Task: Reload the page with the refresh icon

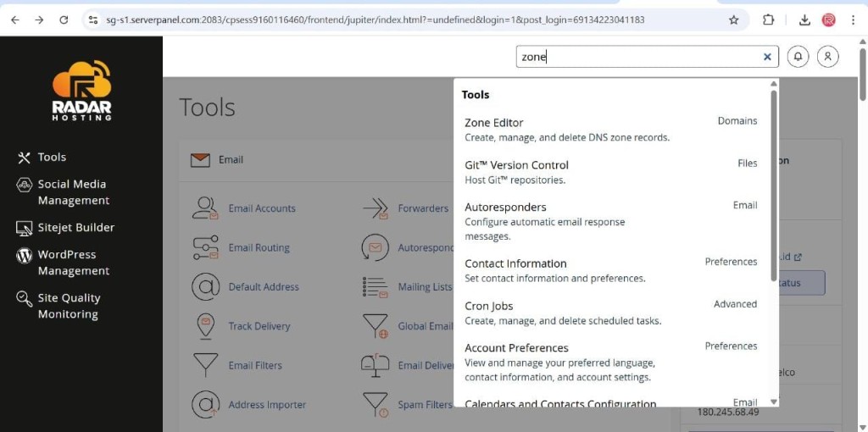Action: tap(64, 20)
